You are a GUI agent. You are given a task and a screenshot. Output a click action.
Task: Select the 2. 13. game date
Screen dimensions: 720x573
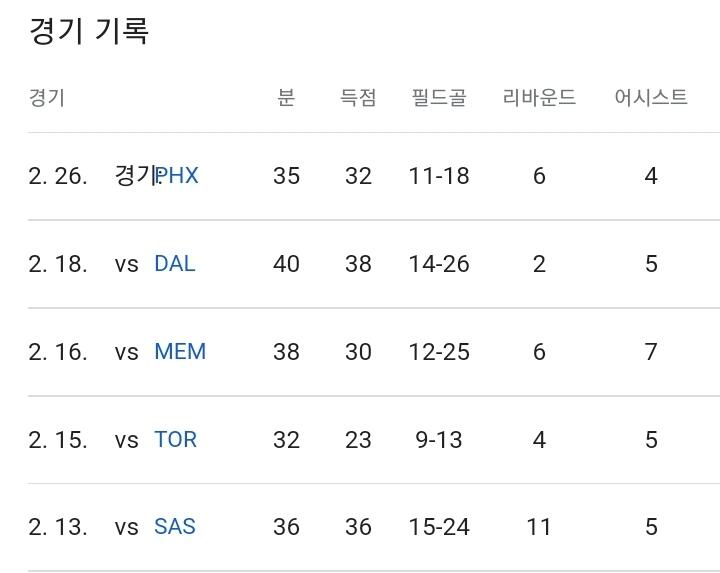click(58, 527)
